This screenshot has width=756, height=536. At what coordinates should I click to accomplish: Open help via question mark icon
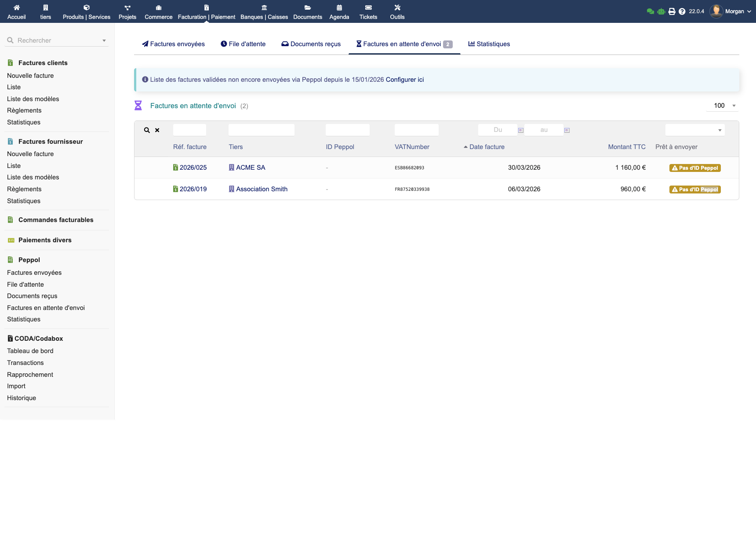(x=682, y=11)
